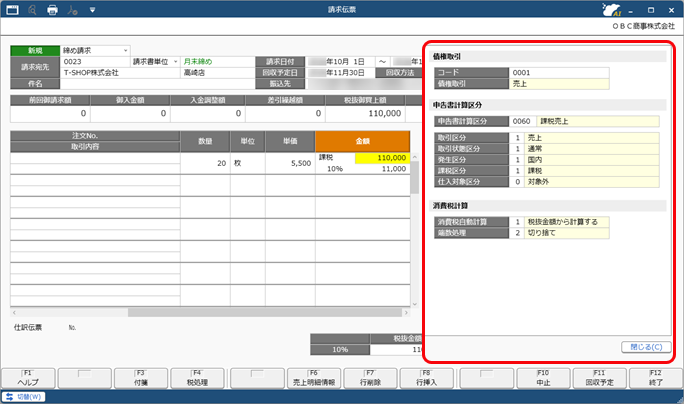The image size is (684, 404).
Task: Open the F11 回収予定 function
Action: point(600,378)
